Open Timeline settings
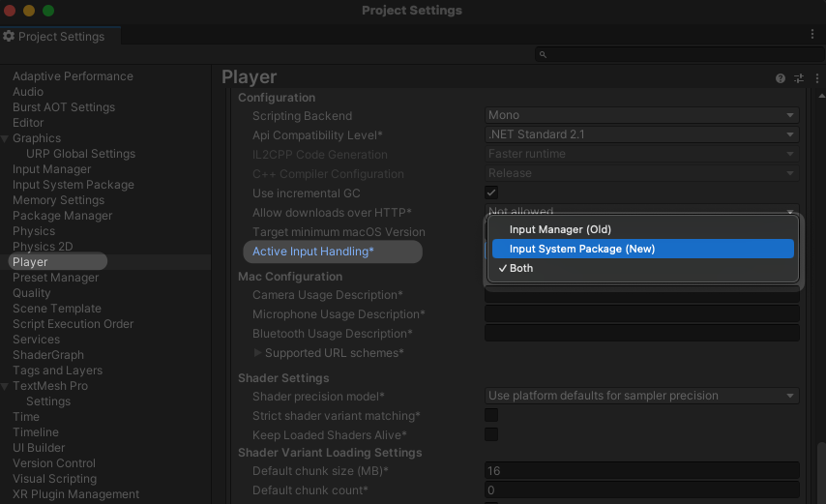This screenshot has height=504, width=826. coord(35,432)
